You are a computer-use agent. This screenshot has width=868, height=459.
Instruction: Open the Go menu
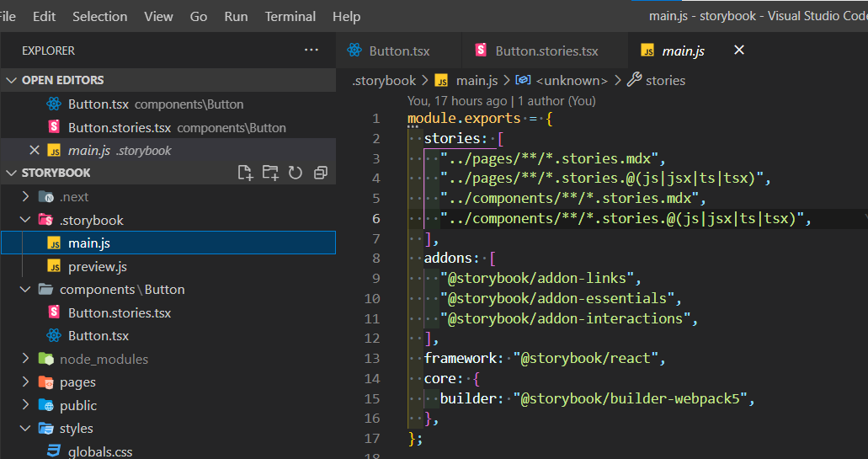click(199, 17)
